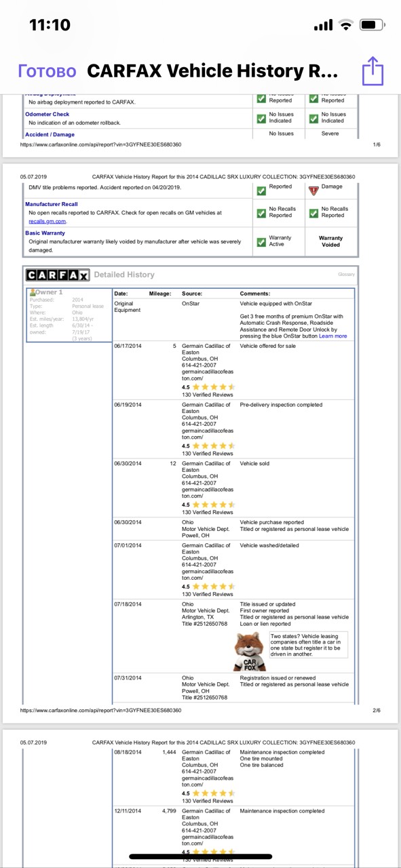Open Manufacturer Recall section heading
Viewport: 401px width, 868px height.
[x=52, y=204]
